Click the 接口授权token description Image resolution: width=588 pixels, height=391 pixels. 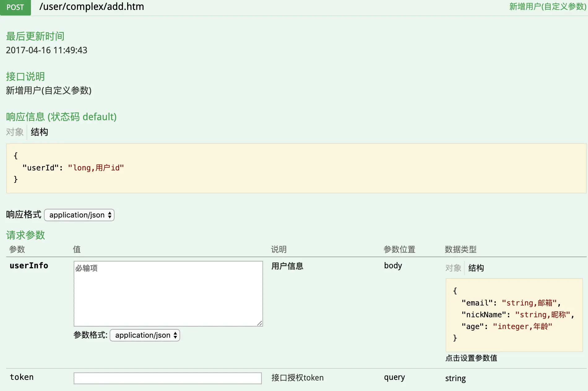pyautogui.click(x=297, y=378)
